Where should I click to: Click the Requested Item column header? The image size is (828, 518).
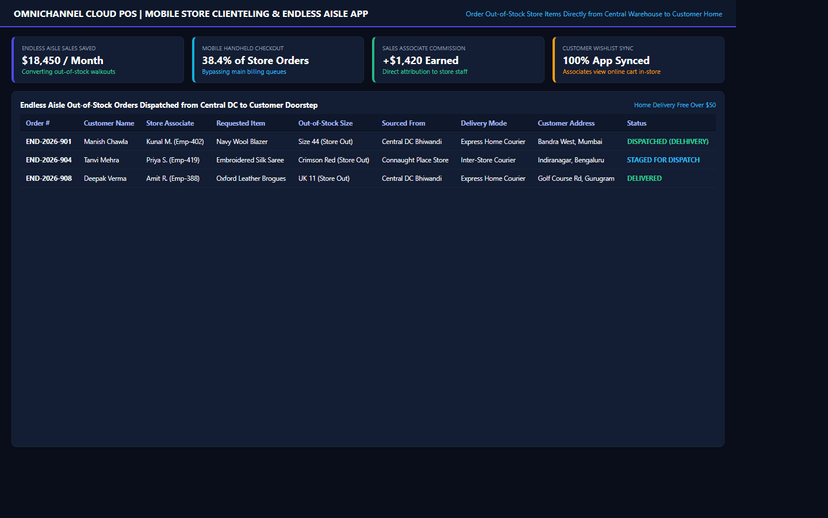[240, 123]
